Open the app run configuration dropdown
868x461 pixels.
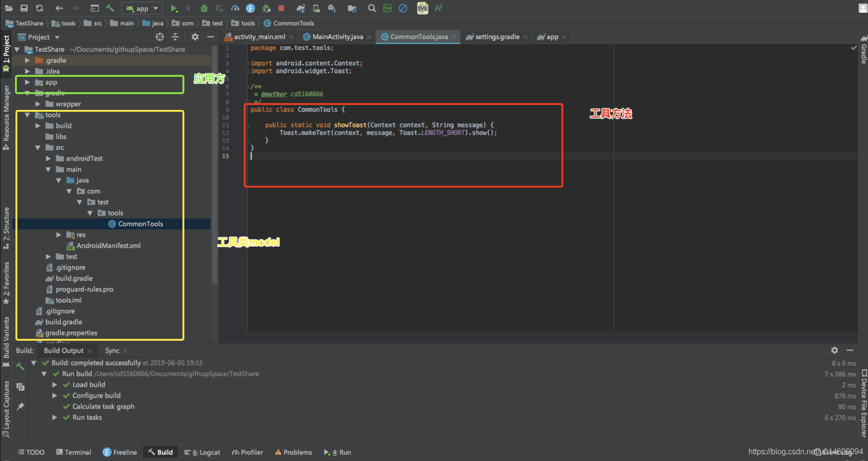(x=142, y=8)
